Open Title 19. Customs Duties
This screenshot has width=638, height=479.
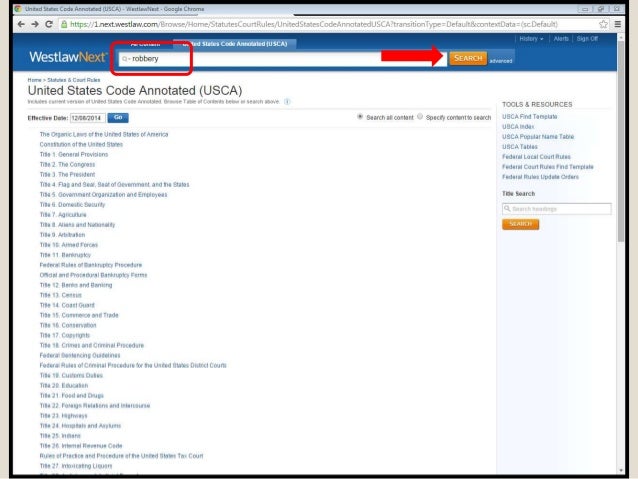[71, 375]
